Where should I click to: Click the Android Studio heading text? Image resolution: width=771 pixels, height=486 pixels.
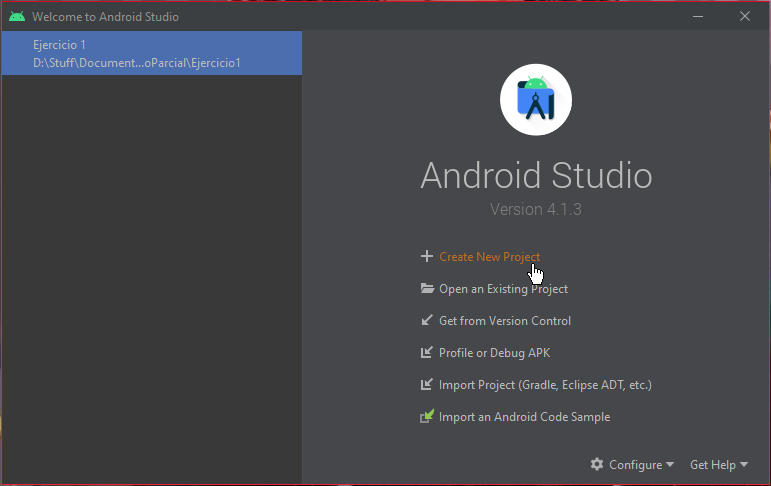(536, 175)
